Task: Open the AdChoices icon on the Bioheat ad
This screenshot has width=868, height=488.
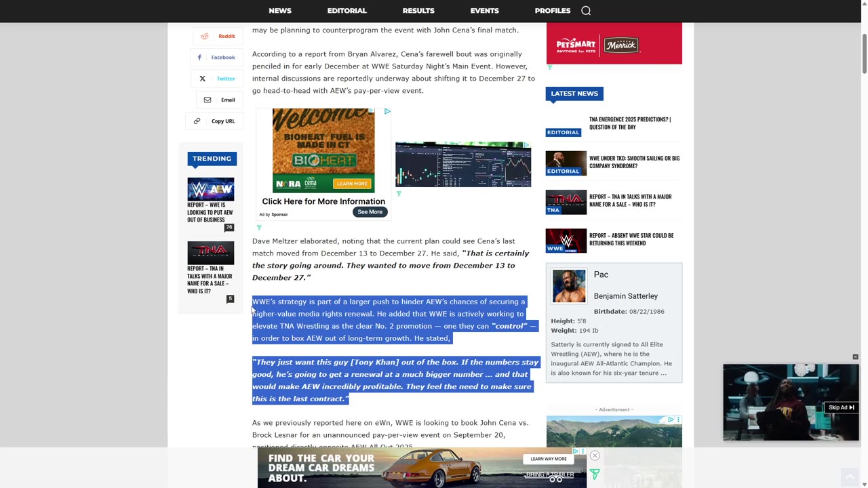Action: [x=387, y=111]
